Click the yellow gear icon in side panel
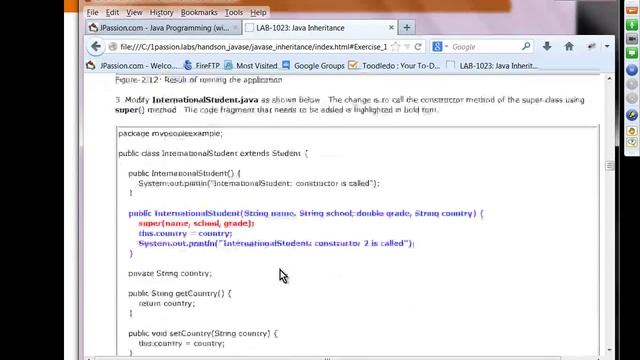640x360 pixels. tap(632, 131)
